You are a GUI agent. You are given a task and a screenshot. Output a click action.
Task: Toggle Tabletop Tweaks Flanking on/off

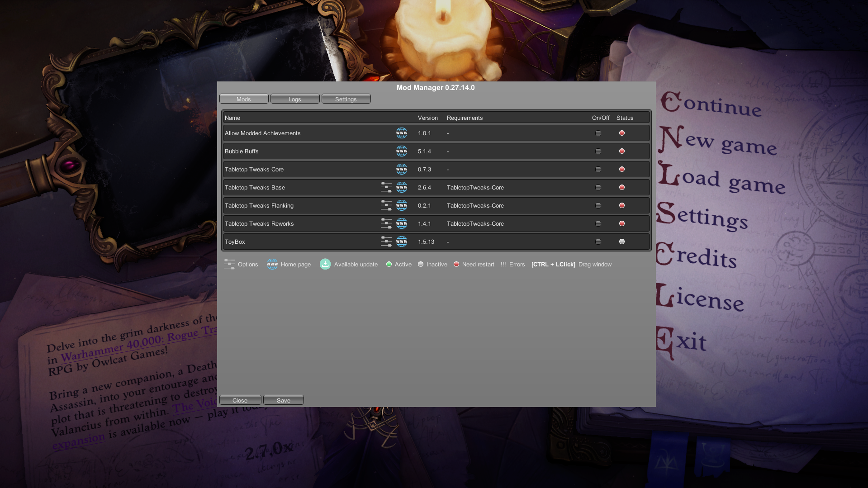598,206
